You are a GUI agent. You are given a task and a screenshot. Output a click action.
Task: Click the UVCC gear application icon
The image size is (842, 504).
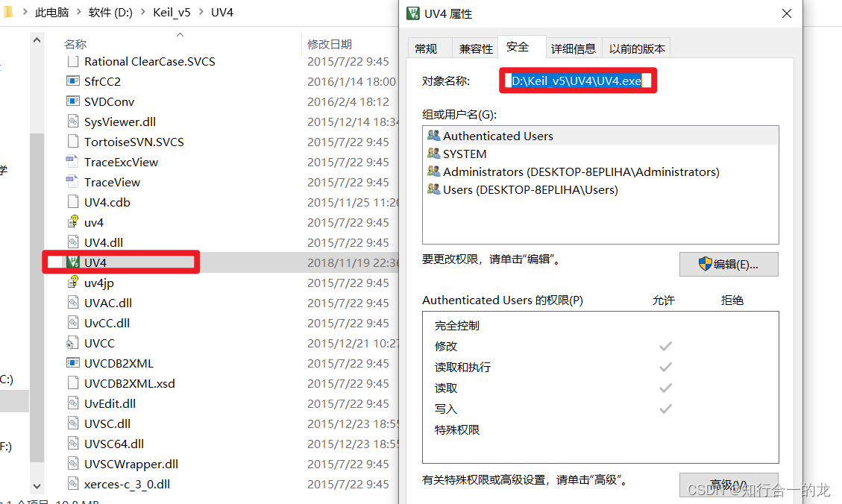(x=72, y=343)
